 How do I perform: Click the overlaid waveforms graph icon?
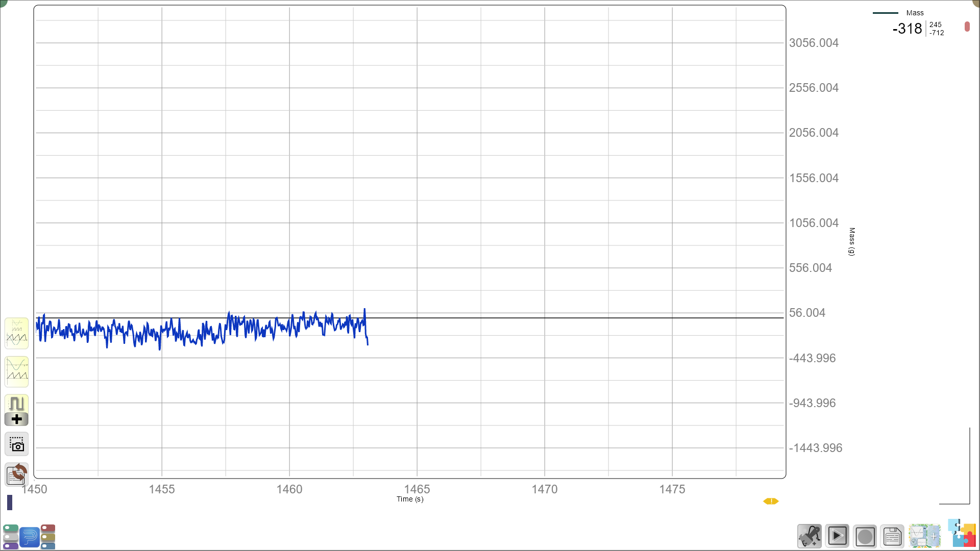pos(16,333)
